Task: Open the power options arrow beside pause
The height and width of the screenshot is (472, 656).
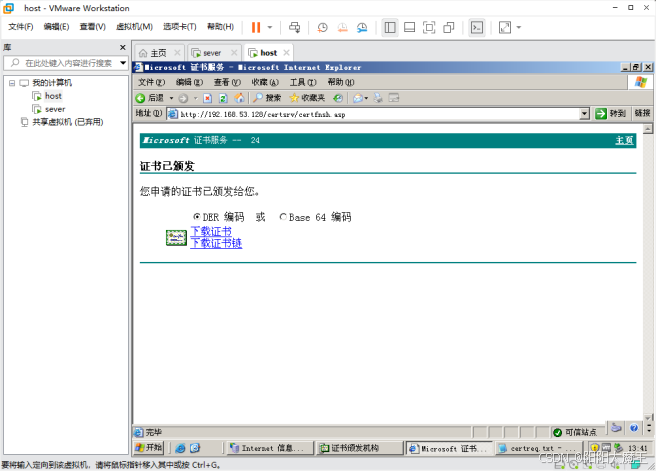Action: pyautogui.click(x=270, y=28)
